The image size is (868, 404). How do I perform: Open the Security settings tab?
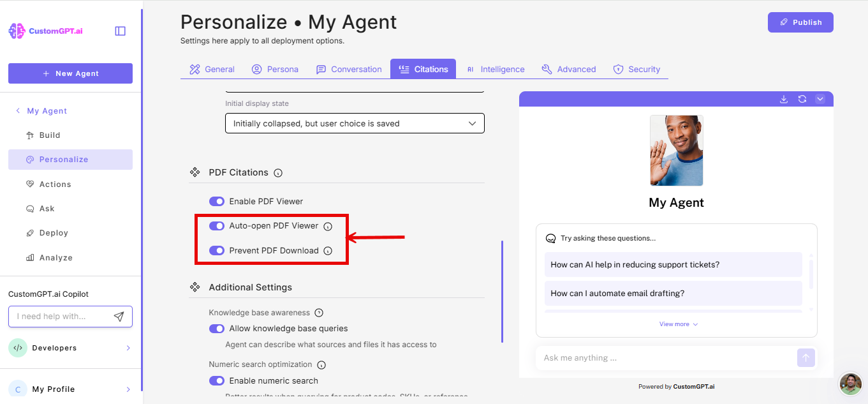click(x=636, y=68)
